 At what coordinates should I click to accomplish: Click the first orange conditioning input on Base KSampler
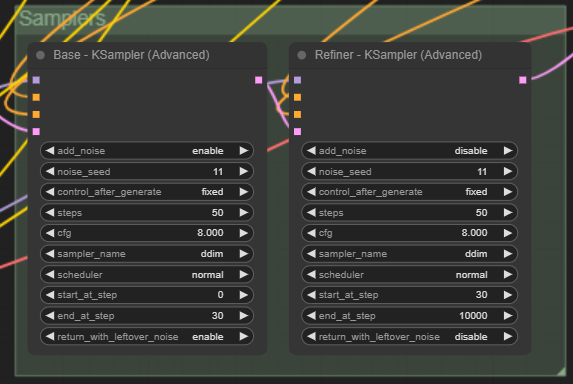point(36,97)
